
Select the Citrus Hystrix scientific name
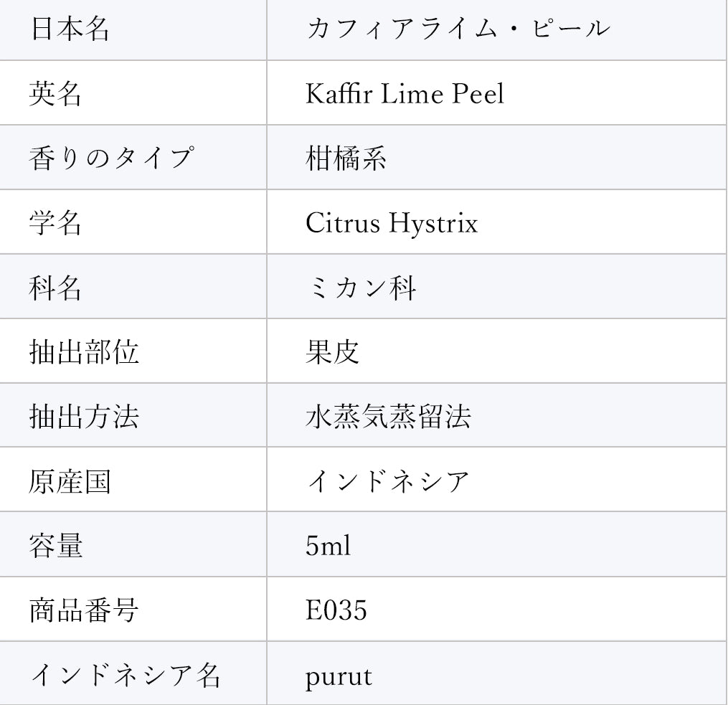point(391,223)
